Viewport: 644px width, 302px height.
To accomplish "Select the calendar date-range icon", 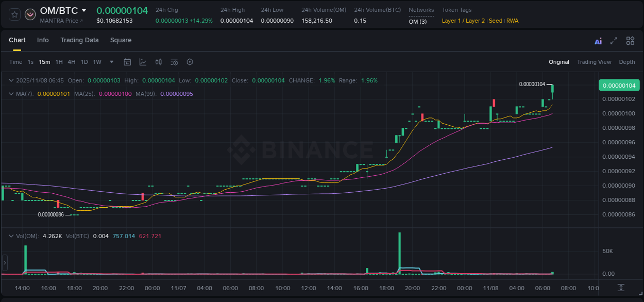I will point(127,62).
